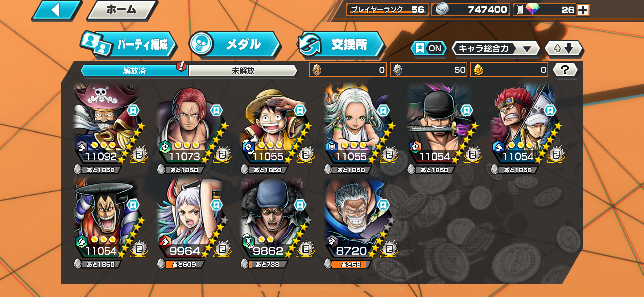
Task: Tap the plus icon to add rainbow diamonds
Action: (583, 10)
